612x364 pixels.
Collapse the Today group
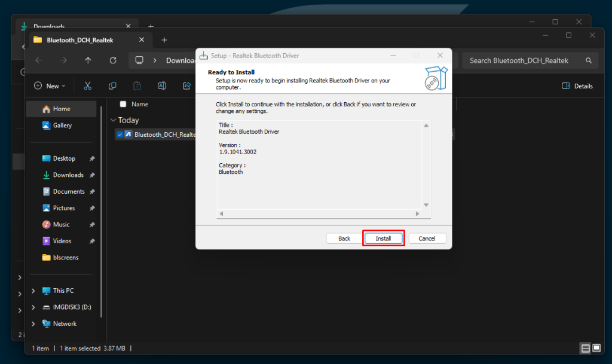pyautogui.click(x=114, y=120)
